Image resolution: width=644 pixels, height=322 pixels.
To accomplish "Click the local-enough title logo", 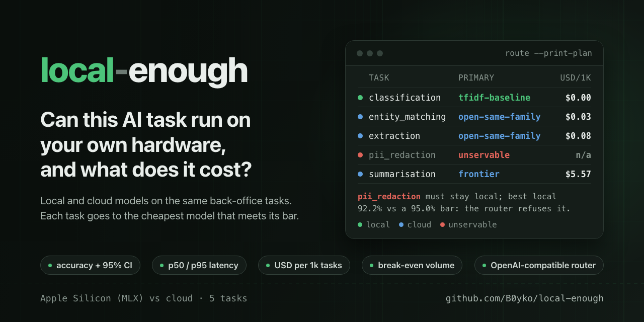I will point(144,71).
